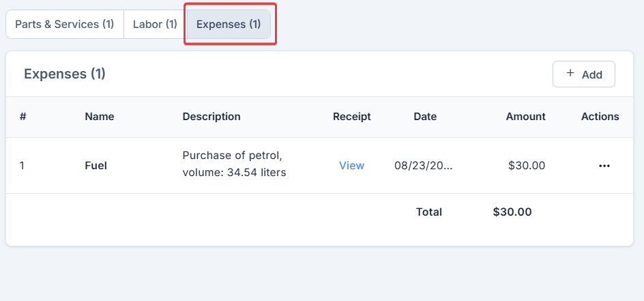Open the three-dot actions menu for Fuel
Screen dimensions: 644x301
(x=604, y=166)
